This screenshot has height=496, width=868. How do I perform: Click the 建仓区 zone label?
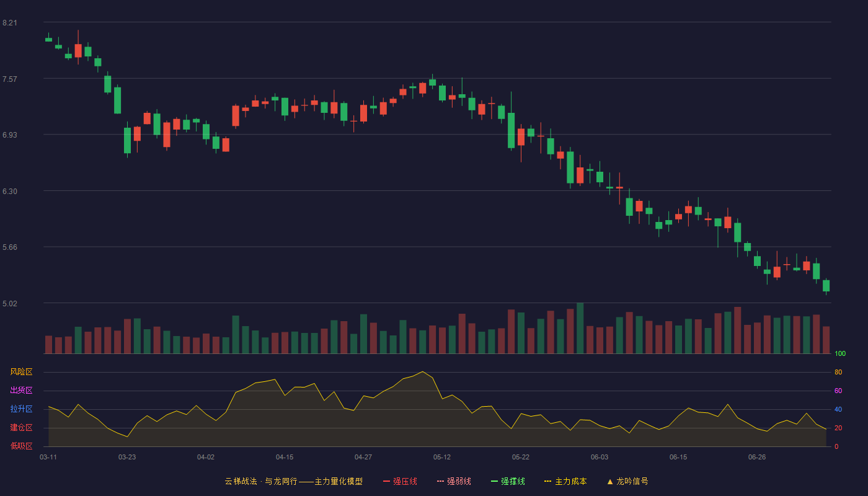pyautogui.click(x=21, y=428)
